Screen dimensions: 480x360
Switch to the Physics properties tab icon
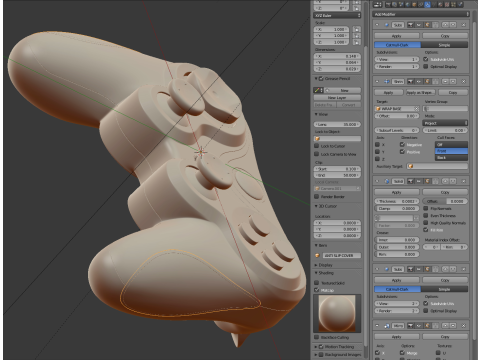(x=460, y=4)
